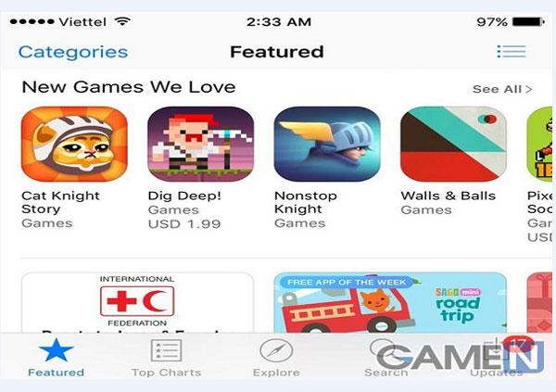This screenshot has width=556, height=392.
Task: Switch to the Updates tab
Action: [497, 357]
